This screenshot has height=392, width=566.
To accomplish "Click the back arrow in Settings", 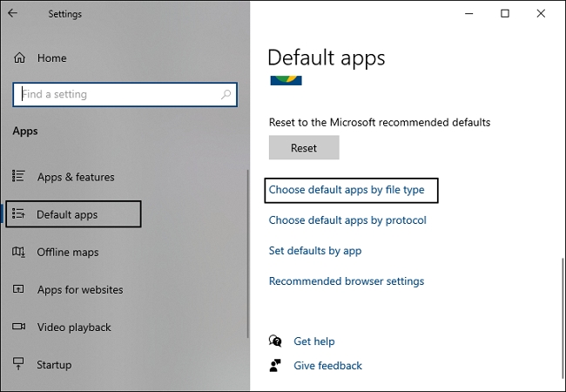I will 13,13.
